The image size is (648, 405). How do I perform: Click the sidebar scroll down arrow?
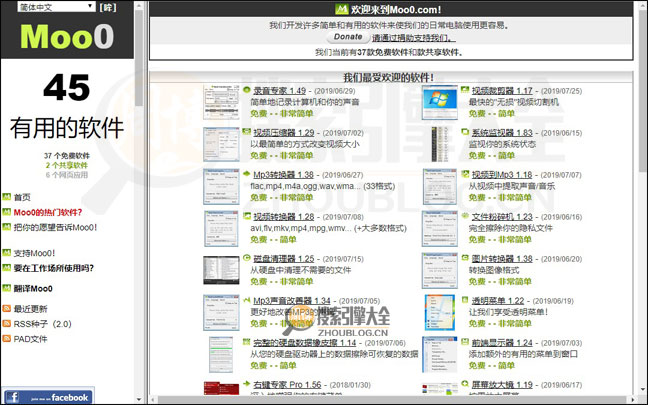(139, 400)
